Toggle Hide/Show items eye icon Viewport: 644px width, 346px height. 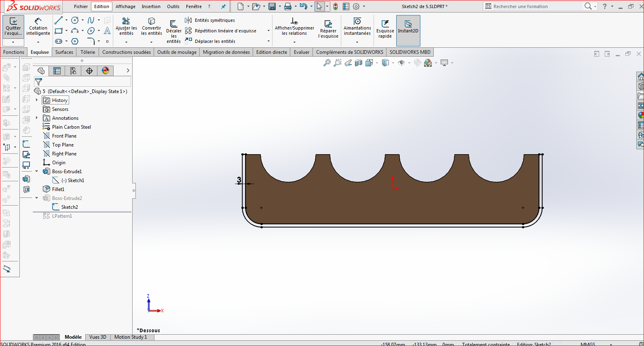(x=401, y=63)
